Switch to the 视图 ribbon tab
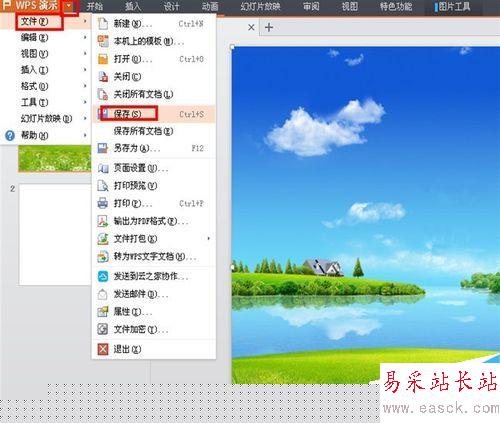Screen dimensions: 500x423 [x=349, y=6]
